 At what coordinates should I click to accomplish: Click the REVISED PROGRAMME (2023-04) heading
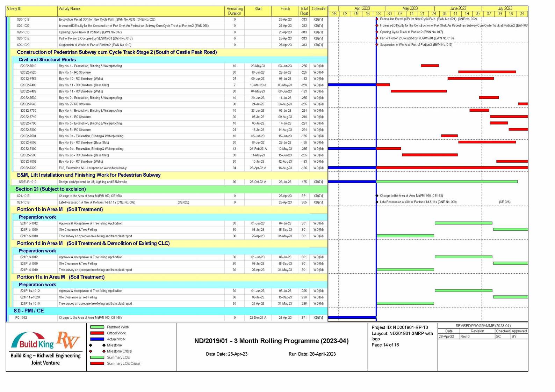coord(483,326)
